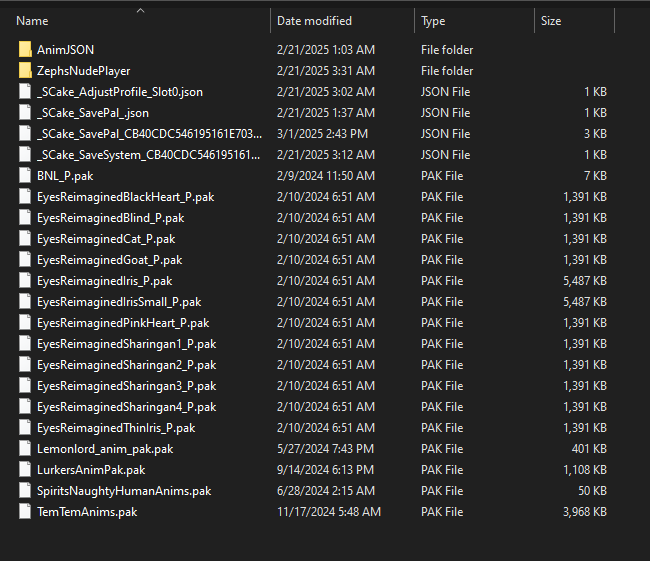Select the EyesReimaginedPinkHeart_P.pak file
650x561 pixels.
click(123, 323)
